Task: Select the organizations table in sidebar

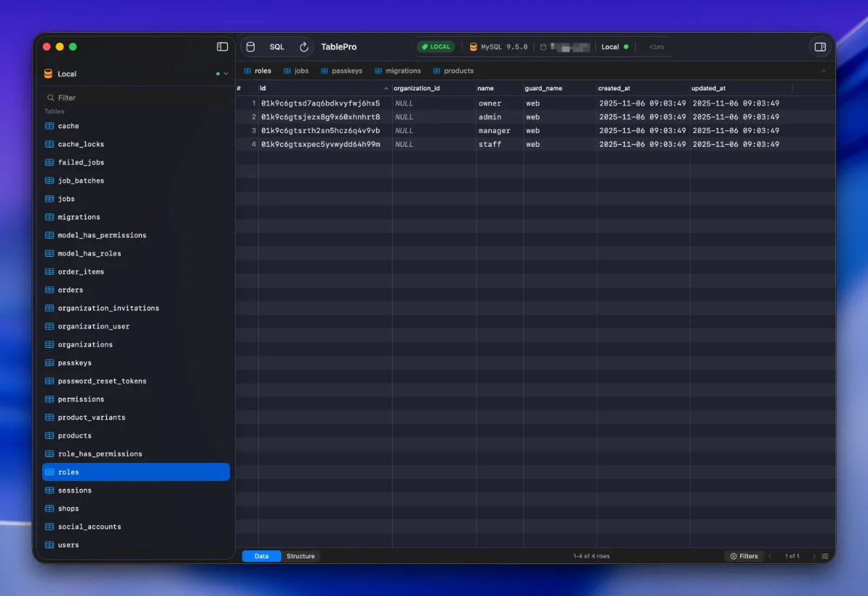Action: [x=87, y=344]
